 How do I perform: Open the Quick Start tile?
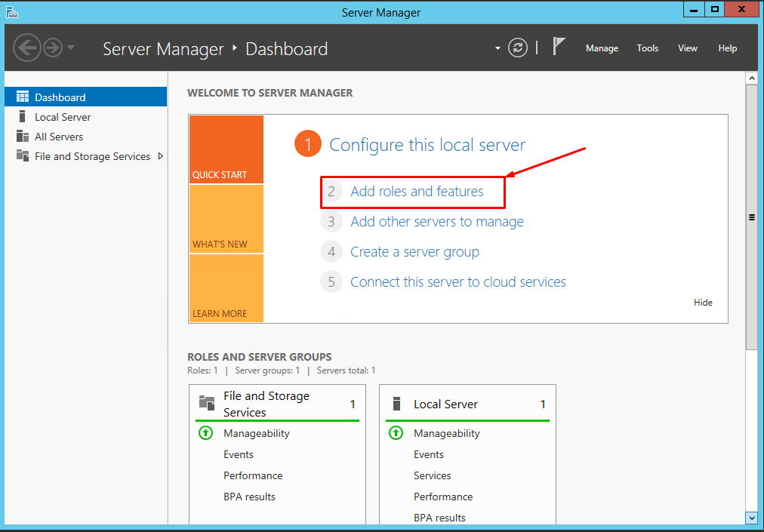226,149
